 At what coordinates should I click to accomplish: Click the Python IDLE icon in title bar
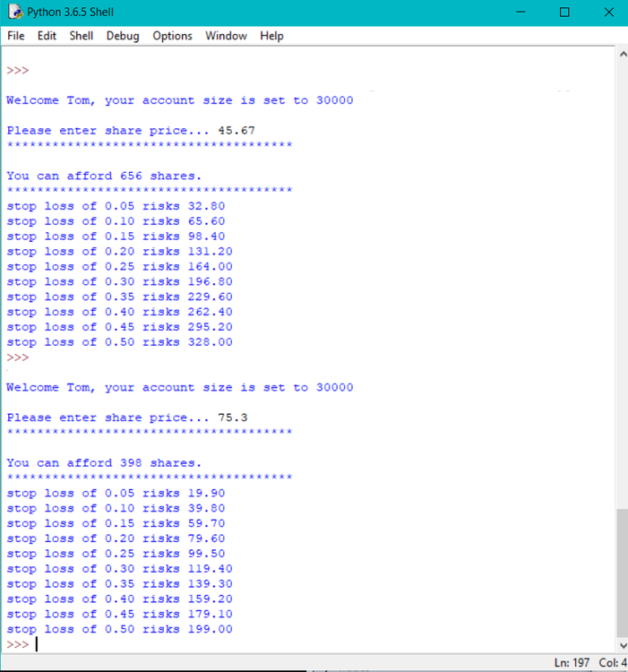(15, 12)
